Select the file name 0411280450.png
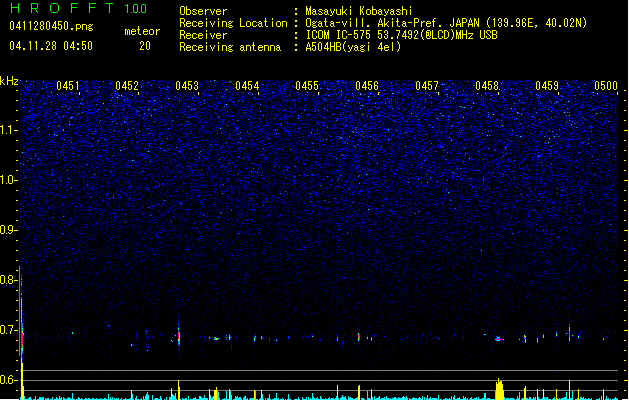Screen dimensions: 629x400 click(51, 26)
